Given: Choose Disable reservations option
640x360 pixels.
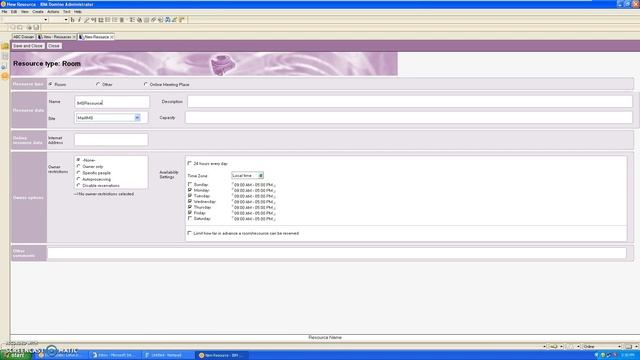Looking at the screenshot, I should (78, 185).
